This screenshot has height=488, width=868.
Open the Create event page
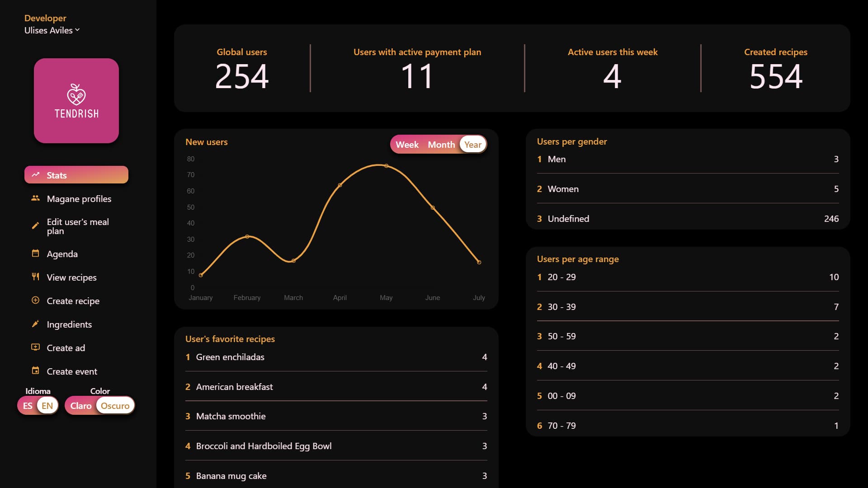pyautogui.click(x=76, y=371)
